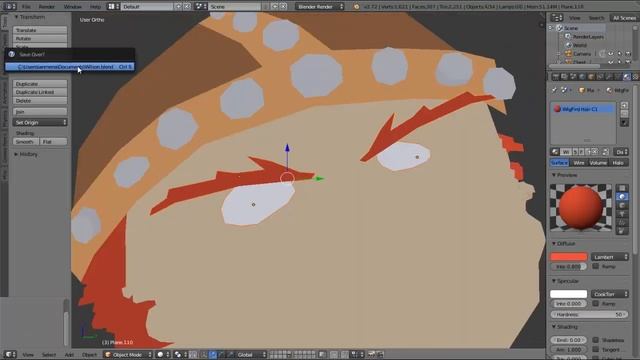Open the 3D viewport Object menu
Image resolution: width=640 pixels, height=360 pixels.
(x=89, y=355)
